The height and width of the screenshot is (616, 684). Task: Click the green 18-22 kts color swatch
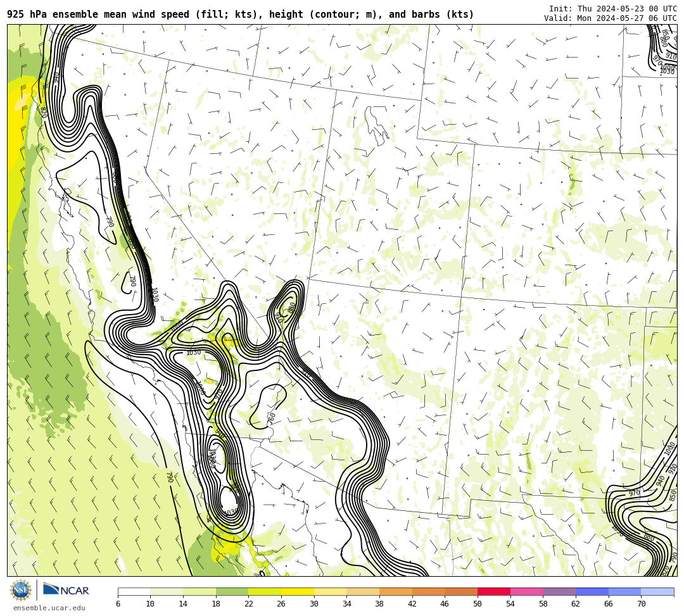[232, 591]
